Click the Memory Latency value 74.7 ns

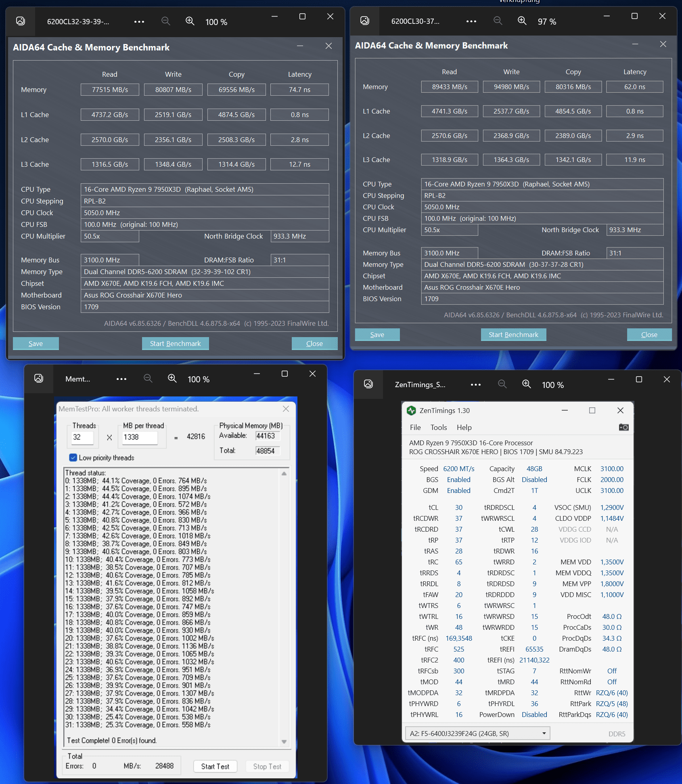coord(300,90)
